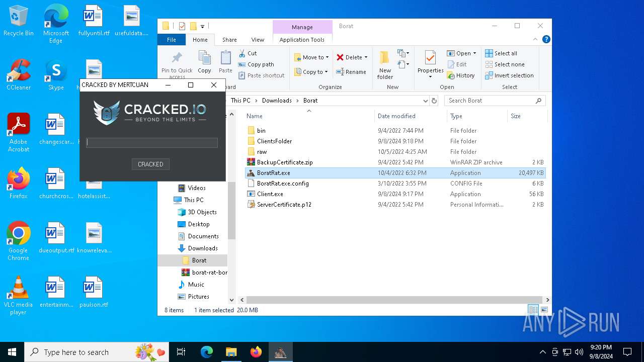
Task: Open address bar history dropdown
Action: point(426,101)
